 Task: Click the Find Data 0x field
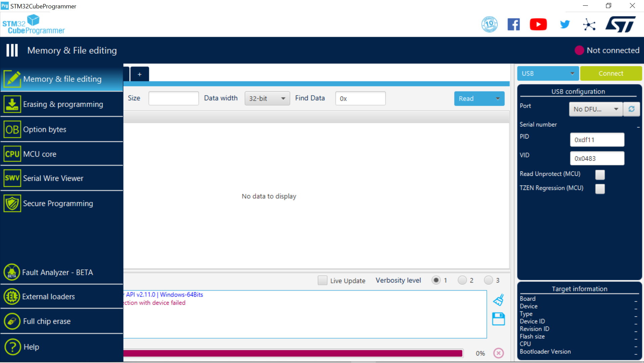pos(360,98)
